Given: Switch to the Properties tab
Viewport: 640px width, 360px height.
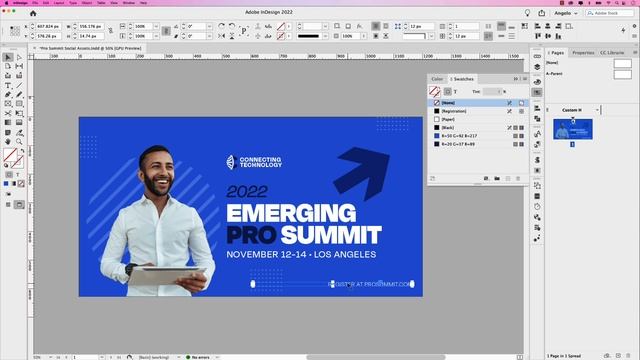Looking at the screenshot, I should coord(583,53).
